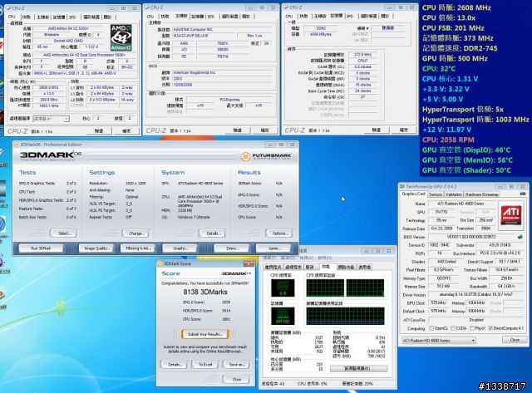Viewport: 532px width, 393px height.
Task: Click the CPU usage gauge in Task Manager
Action: coord(283,287)
